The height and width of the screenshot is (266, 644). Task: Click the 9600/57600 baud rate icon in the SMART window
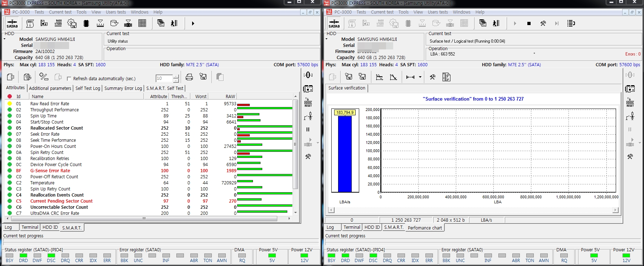point(58,24)
